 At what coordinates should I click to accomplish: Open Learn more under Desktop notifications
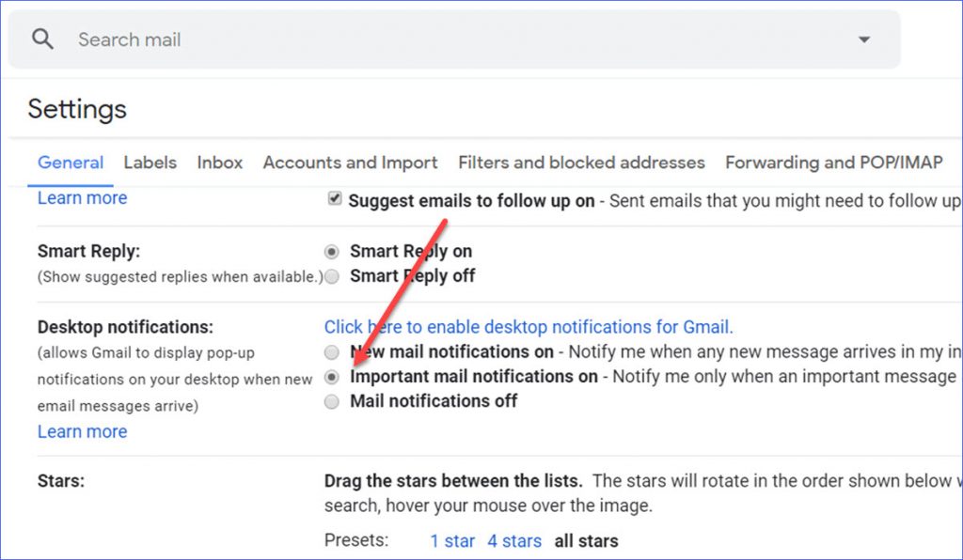[x=82, y=431]
